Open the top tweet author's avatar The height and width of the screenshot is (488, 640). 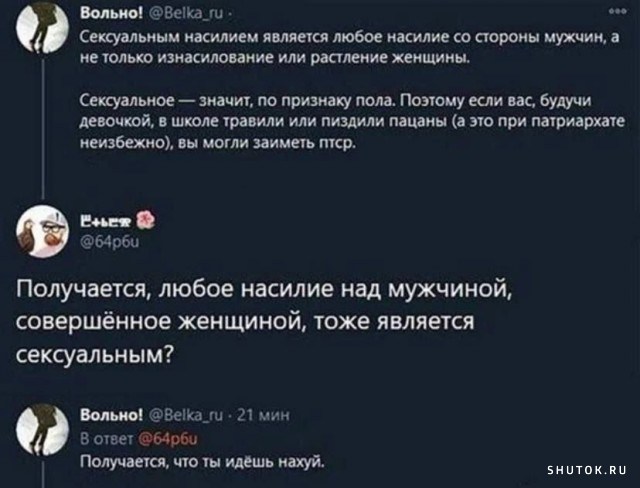coord(42,27)
